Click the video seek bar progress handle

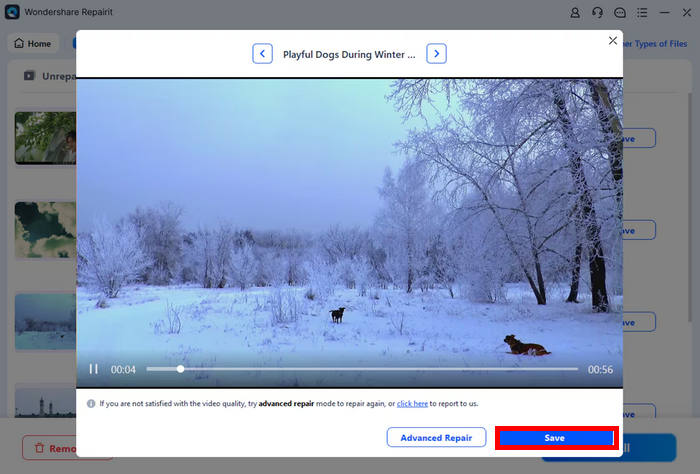[180, 369]
